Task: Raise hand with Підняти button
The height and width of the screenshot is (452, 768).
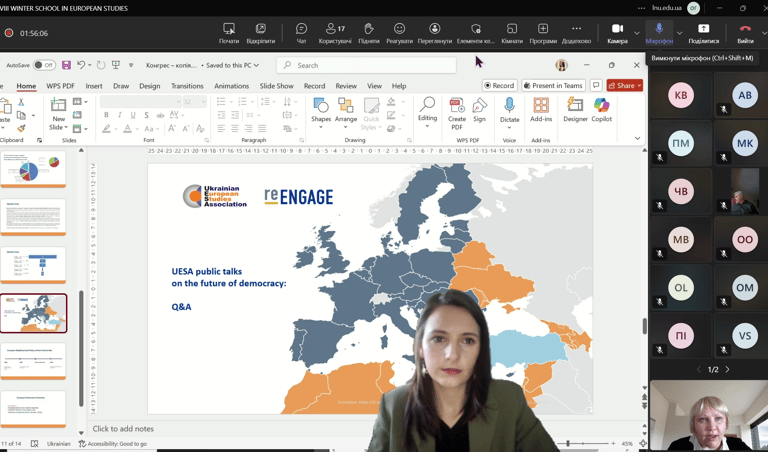Action: (369, 33)
